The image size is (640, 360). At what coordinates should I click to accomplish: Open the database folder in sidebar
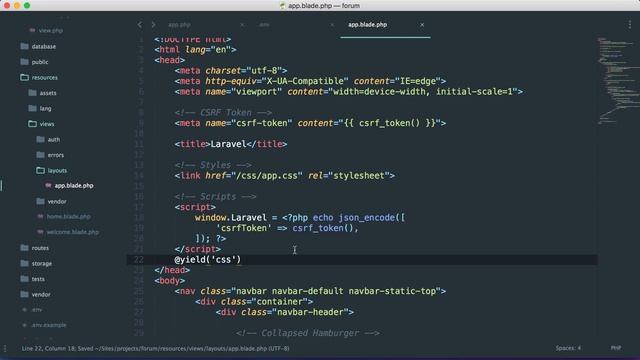pyautogui.click(x=44, y=47)
